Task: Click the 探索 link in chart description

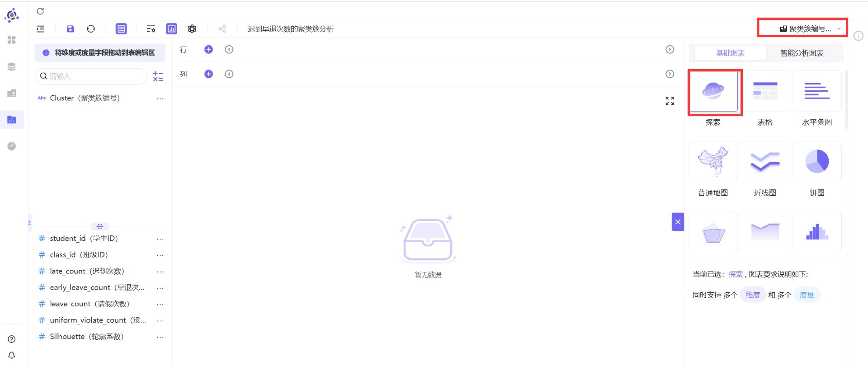Action: pyautogui.click(x=736, y=274)
